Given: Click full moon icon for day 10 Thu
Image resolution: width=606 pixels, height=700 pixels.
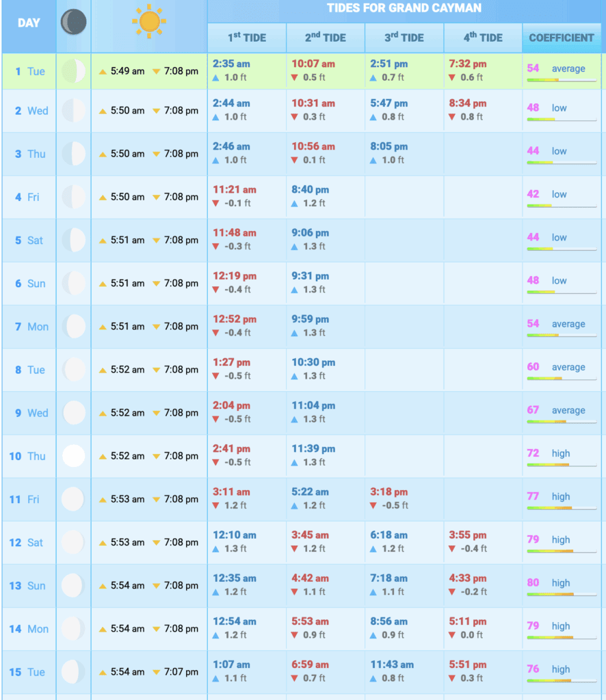Looking at the screenshot, I should (73, 456).
